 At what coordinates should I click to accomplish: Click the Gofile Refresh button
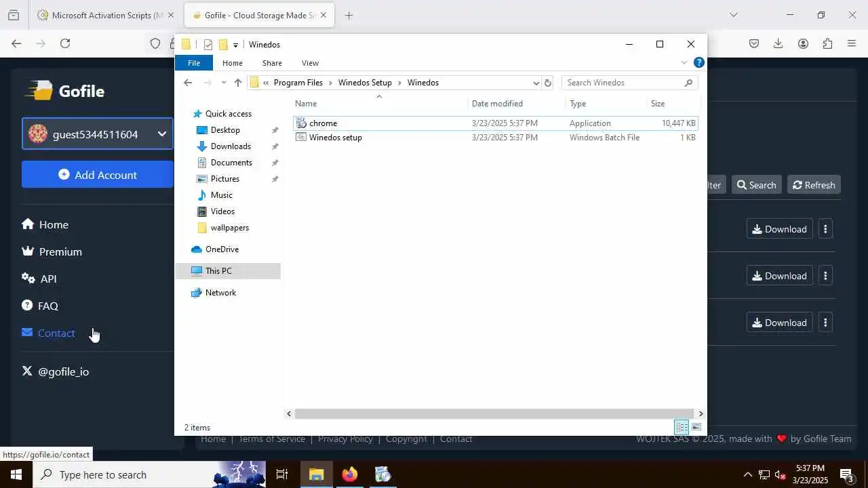pyautogui.click(x=814, y=185)
